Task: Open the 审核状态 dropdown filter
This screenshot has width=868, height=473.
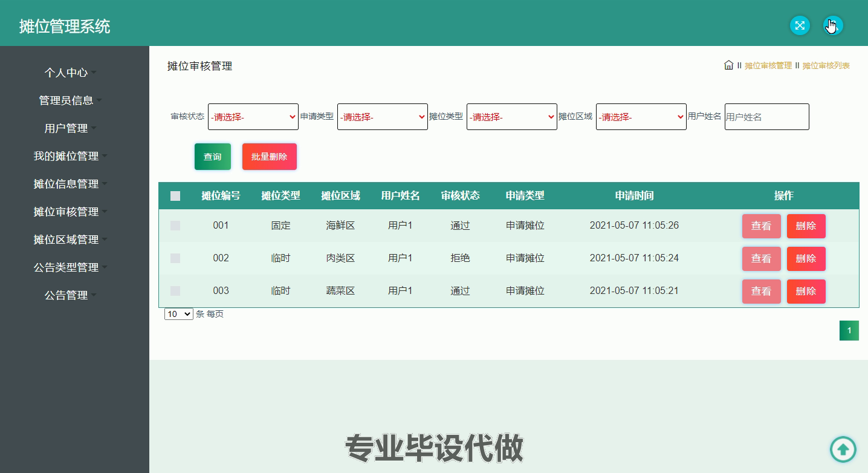Action: 253,117
